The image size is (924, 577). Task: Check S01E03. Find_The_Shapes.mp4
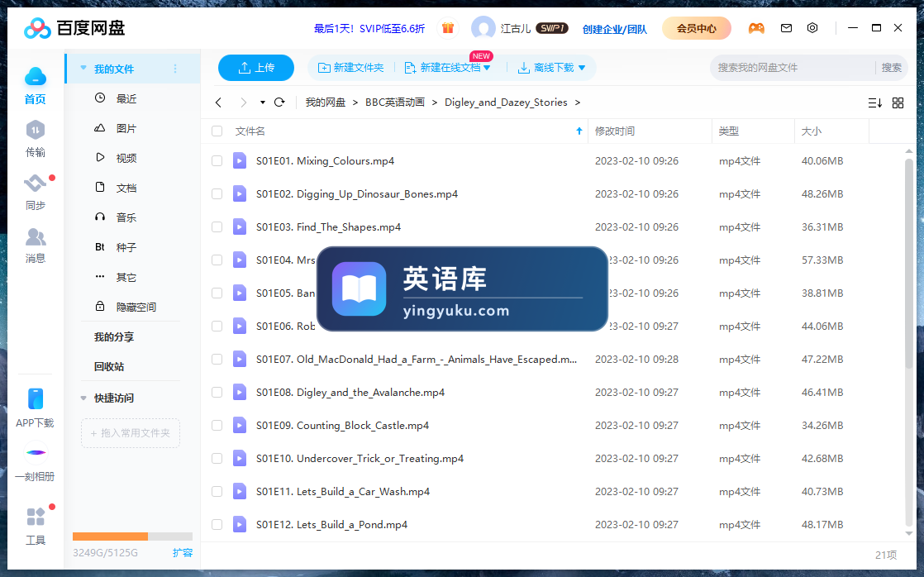point(217,227)
